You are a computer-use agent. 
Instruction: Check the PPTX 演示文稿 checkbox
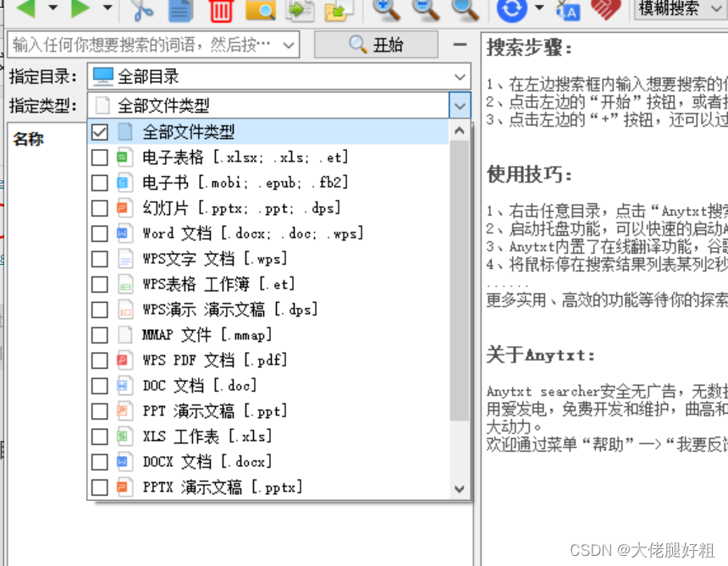click(x=100, y=487)
